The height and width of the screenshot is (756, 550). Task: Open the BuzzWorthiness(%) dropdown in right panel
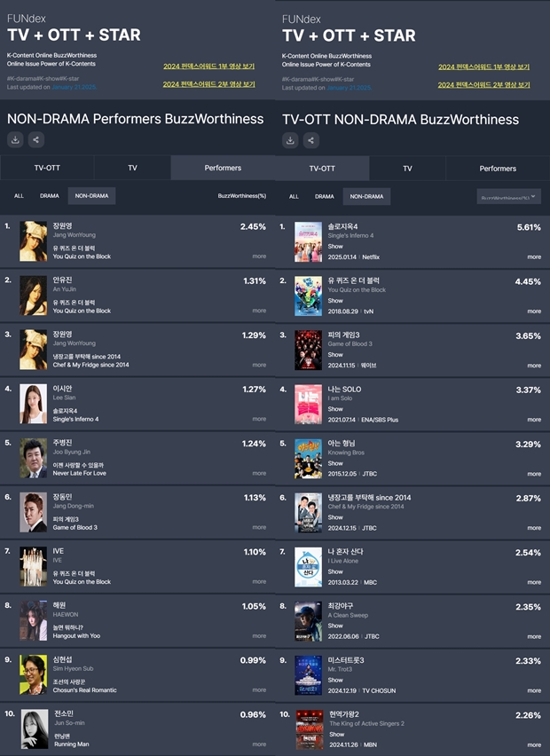click(x=509, y=197)
